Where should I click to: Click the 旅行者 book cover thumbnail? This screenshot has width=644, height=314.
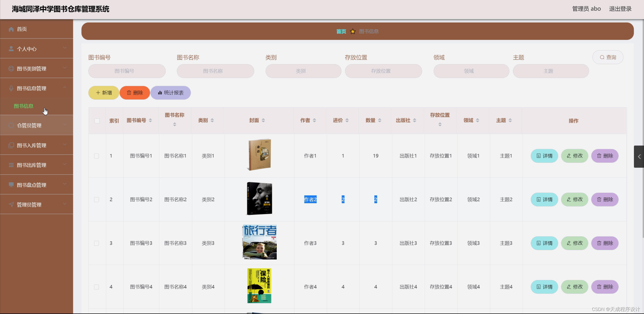click(x=259, y=242)
